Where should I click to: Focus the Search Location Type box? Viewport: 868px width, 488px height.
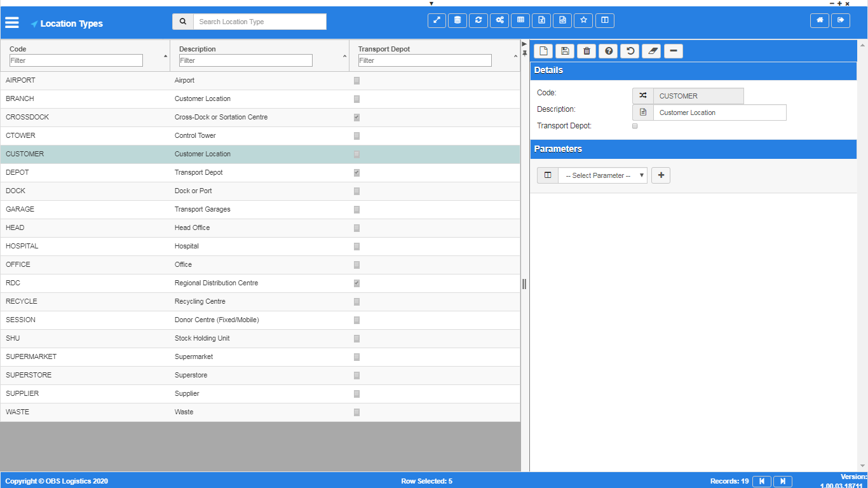pyautogui.click(x=260, y=22)
